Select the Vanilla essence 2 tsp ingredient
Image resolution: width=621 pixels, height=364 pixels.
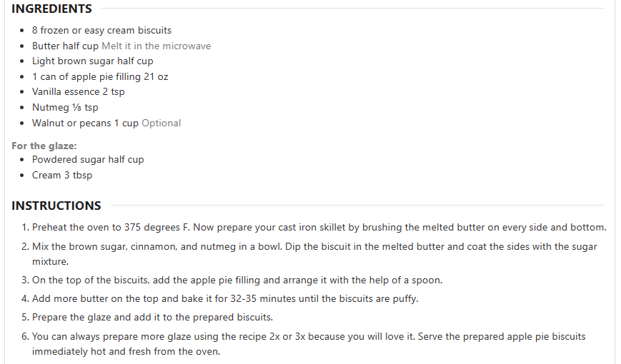coord(79,92)
